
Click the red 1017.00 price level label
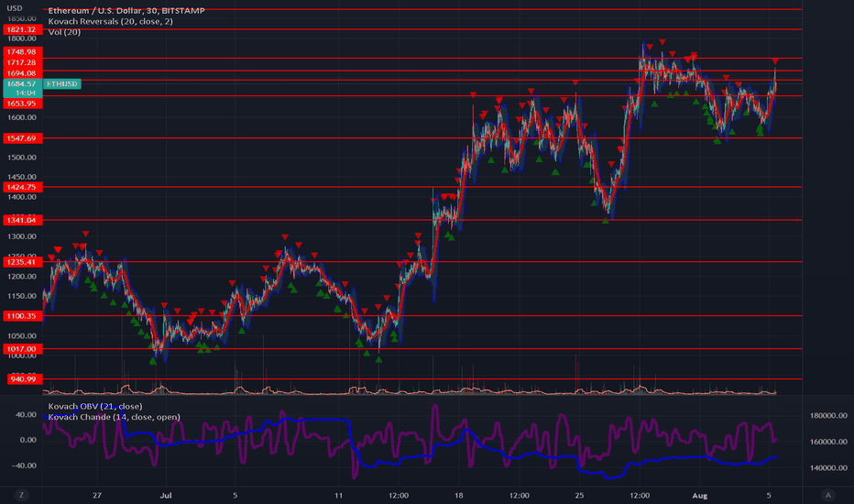click(22, 349)
